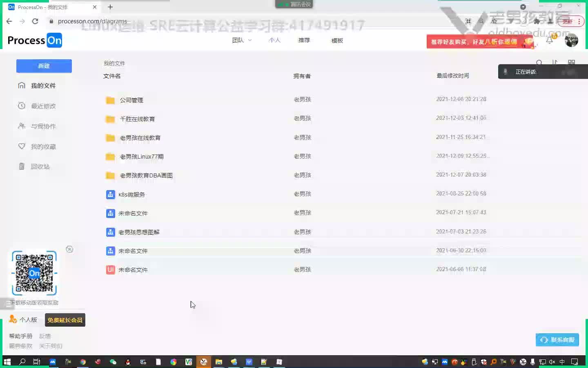588x368 pixels.
Task: Click the folder icon of 公司管理
Action: pos(110,100)
